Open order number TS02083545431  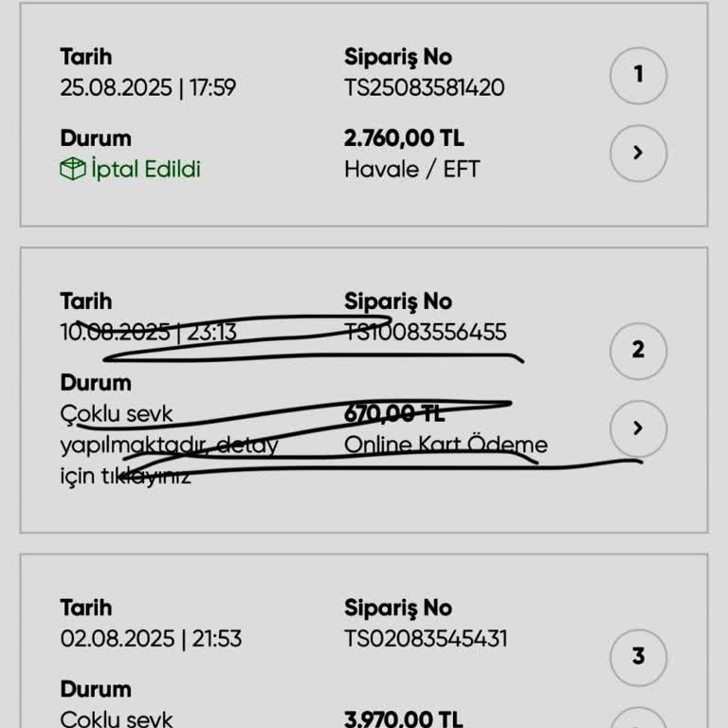tap(425, 639)
